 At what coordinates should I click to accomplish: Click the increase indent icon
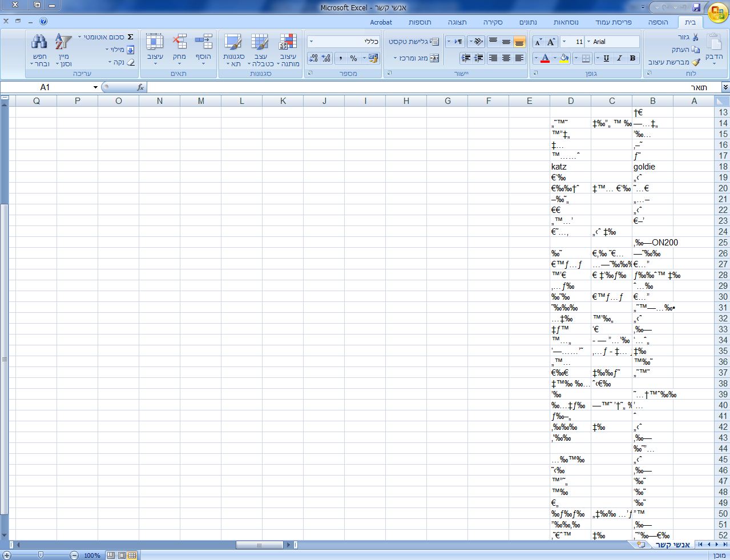[x=466, y=58]
